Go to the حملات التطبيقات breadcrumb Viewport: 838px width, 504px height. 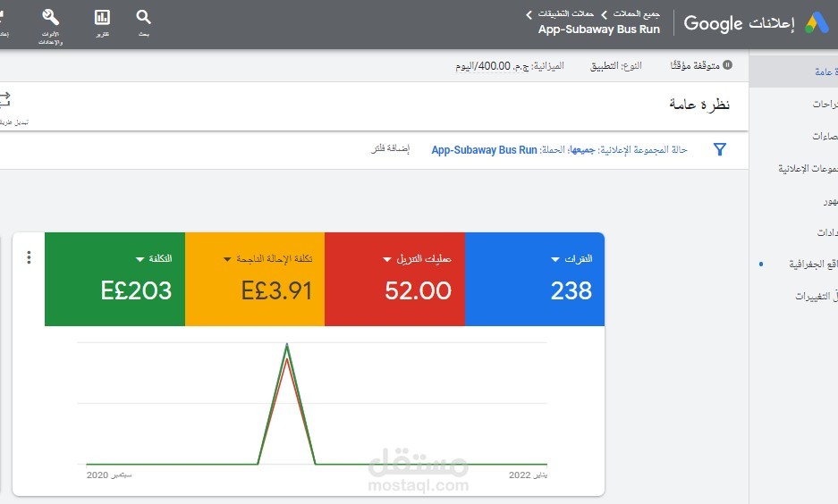pyautogui.click(x=565, y=13)
